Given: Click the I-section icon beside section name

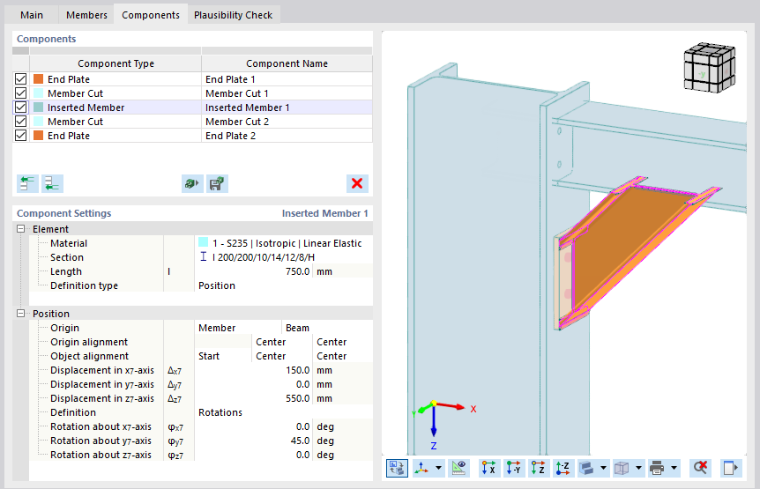Looking at the screenshot, I should (204, 257).
